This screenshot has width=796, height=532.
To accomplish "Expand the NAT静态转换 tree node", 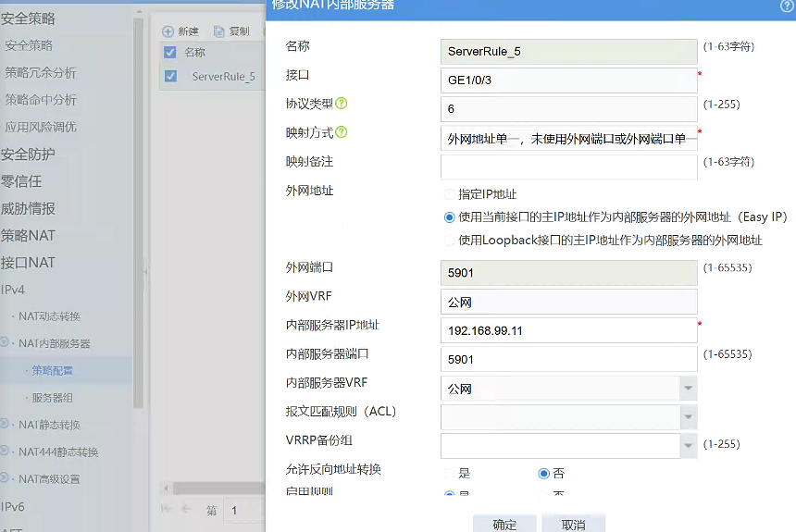I will coord(4,424).
